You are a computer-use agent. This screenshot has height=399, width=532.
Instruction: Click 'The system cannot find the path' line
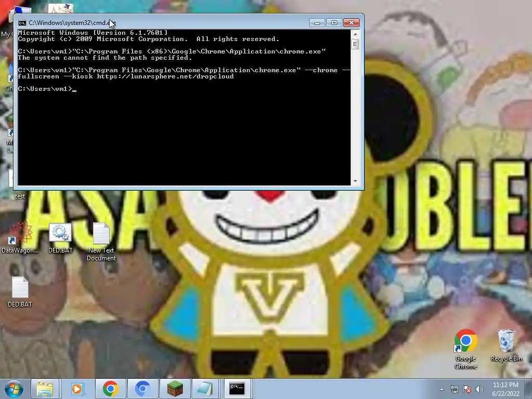[105, 58]
